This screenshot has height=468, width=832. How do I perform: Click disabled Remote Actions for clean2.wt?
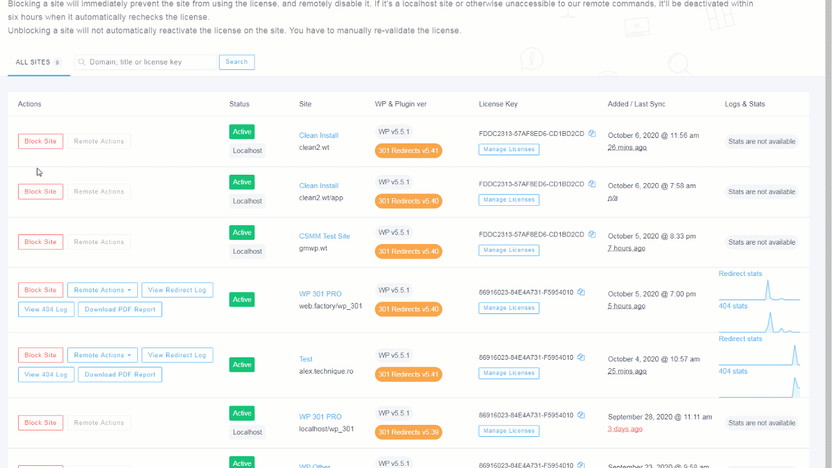click(99, 141)
